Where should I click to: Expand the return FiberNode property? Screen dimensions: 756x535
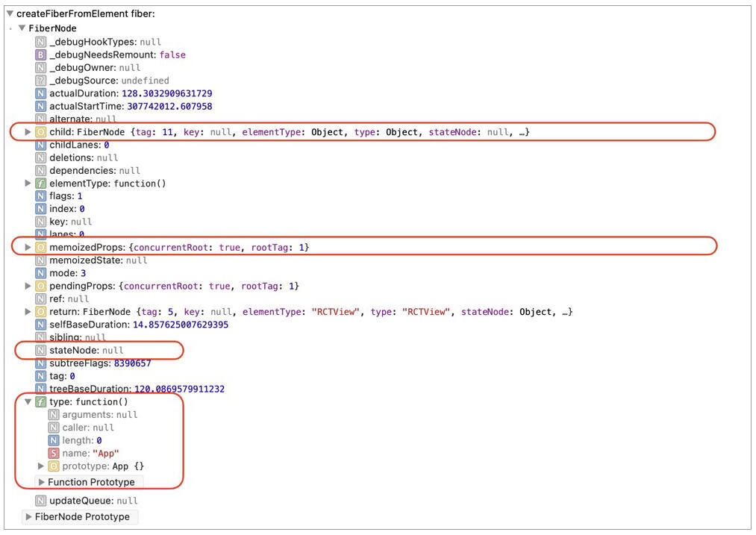pyautogui.click(x=28, y=312)
